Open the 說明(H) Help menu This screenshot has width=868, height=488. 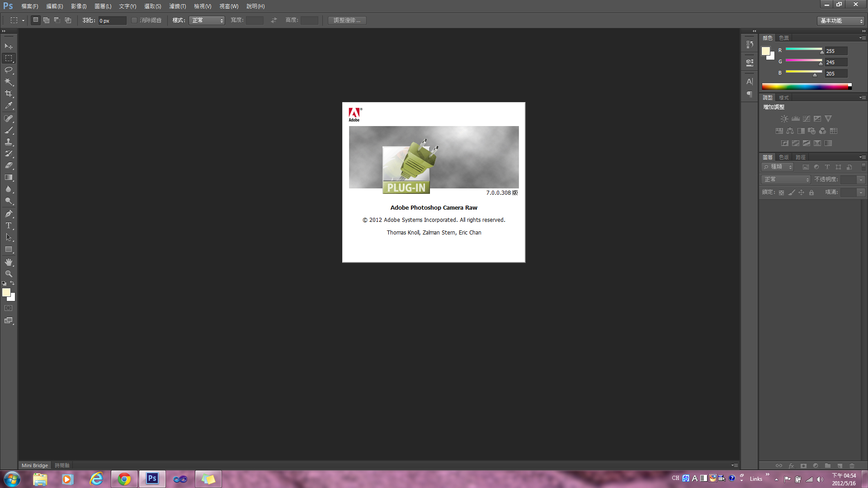click(256, 6)
